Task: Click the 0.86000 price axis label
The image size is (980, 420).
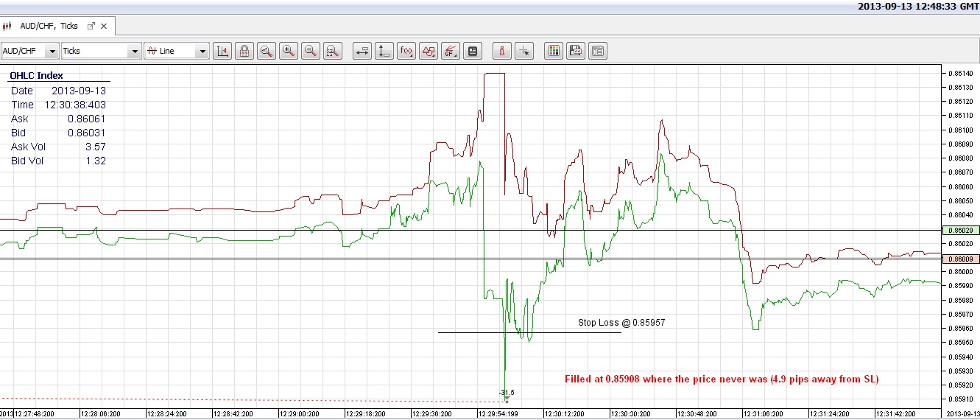Action: [x=962, y=271]
